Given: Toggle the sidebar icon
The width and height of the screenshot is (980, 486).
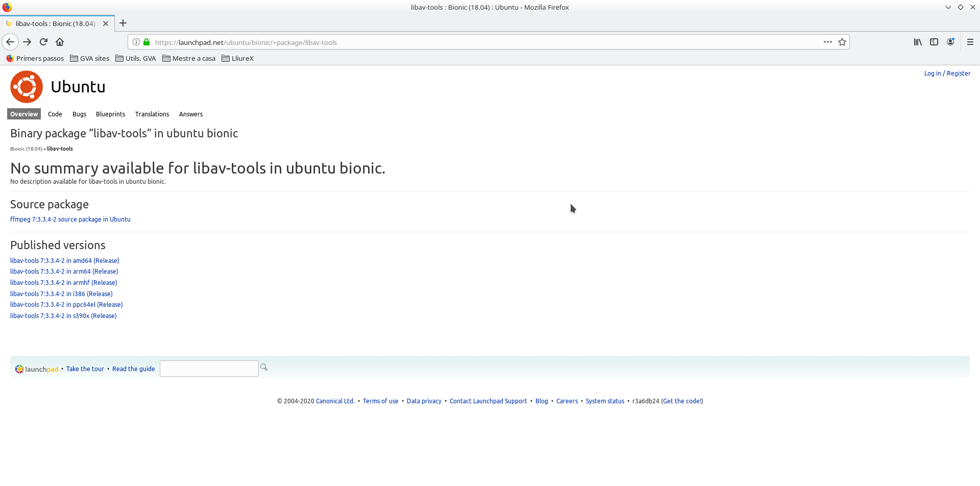Looking at the screenshot, I should pyautogui.click(x=934, y=42).
